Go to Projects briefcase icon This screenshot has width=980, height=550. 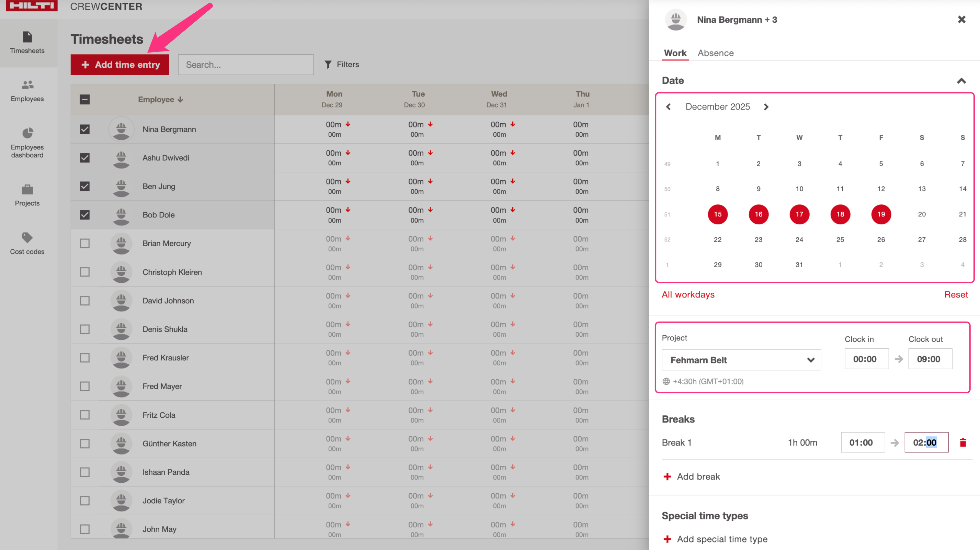tap(27, 189)
